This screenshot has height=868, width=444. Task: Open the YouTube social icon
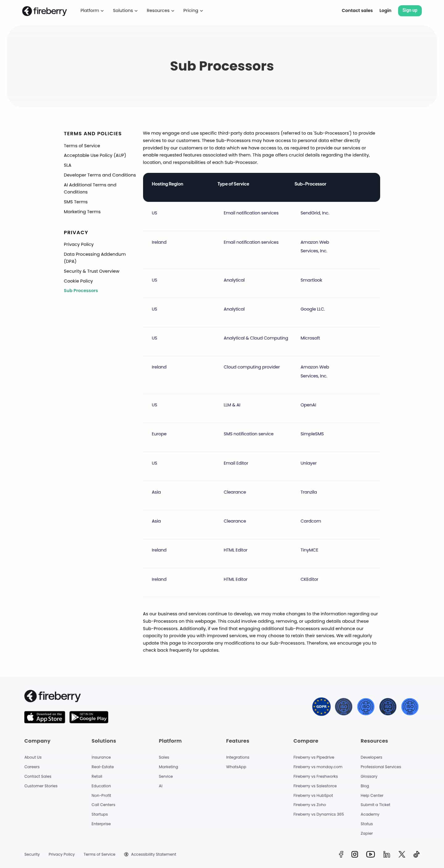point(370,854)
